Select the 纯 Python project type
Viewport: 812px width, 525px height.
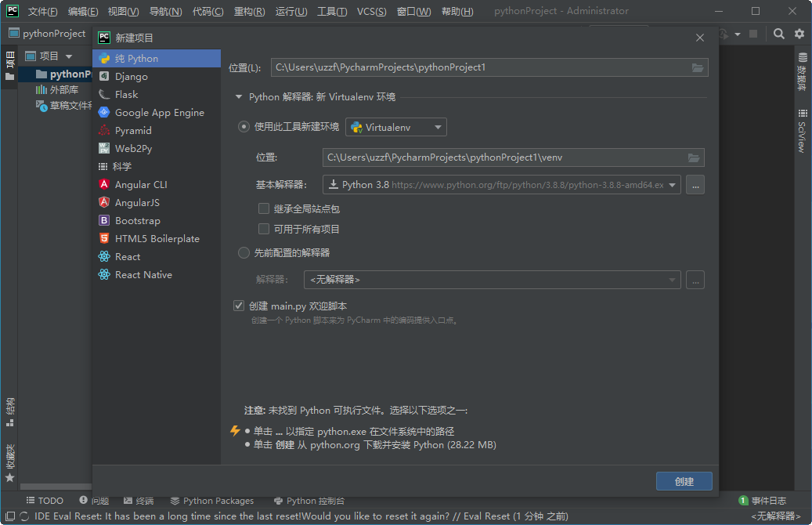click(157, 59)
